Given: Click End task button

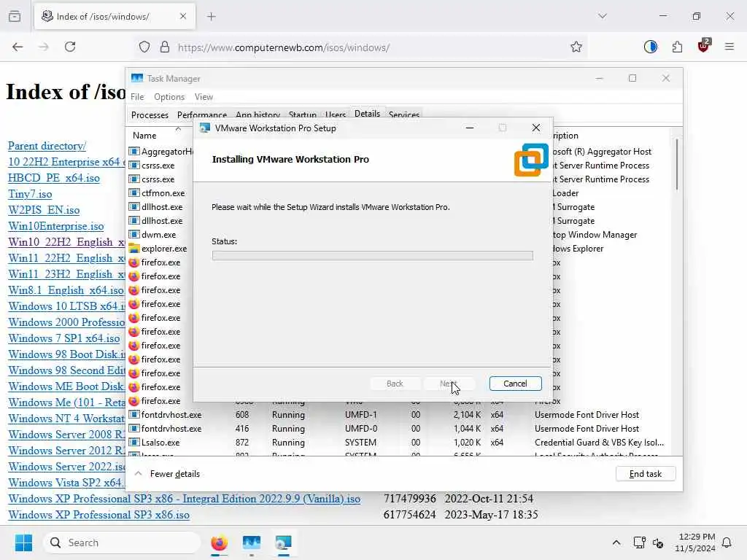Looking at the screenshot, I should 645,474.
